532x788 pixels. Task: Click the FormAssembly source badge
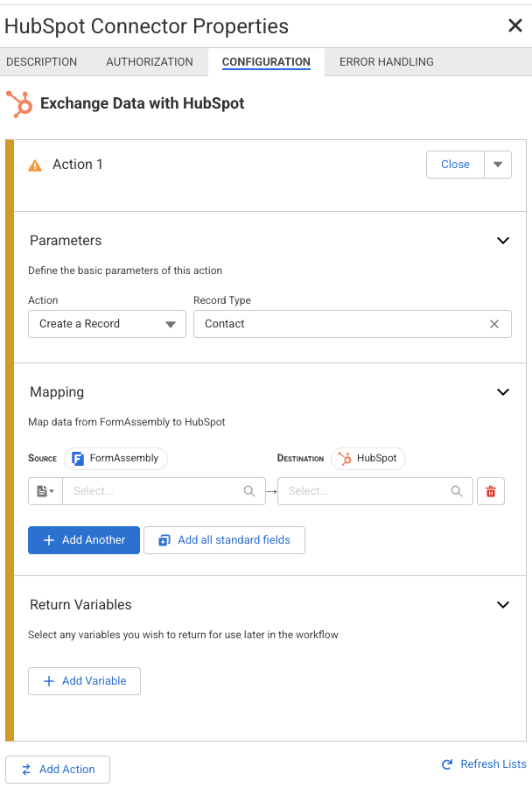[x=115, y=458]
